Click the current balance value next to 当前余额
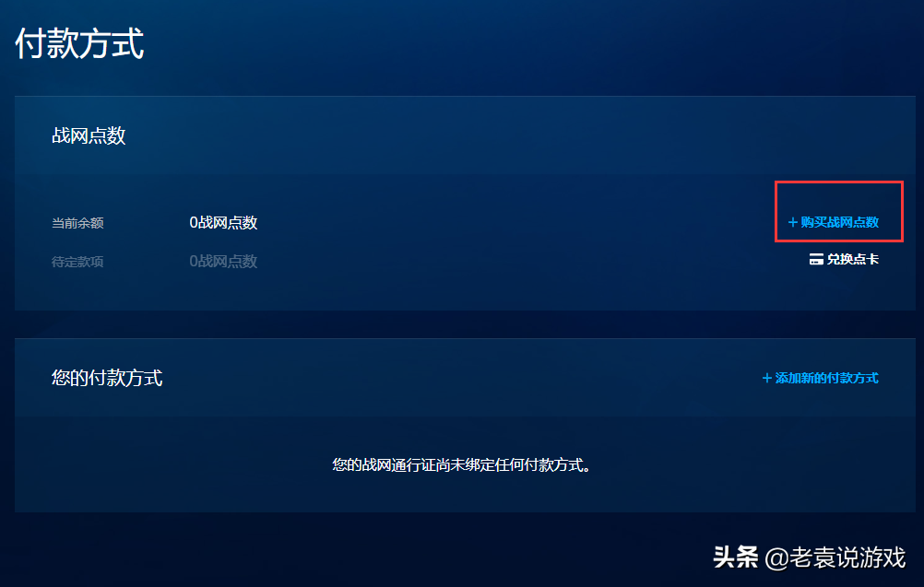The image size is (924, 587). point(223,223)
